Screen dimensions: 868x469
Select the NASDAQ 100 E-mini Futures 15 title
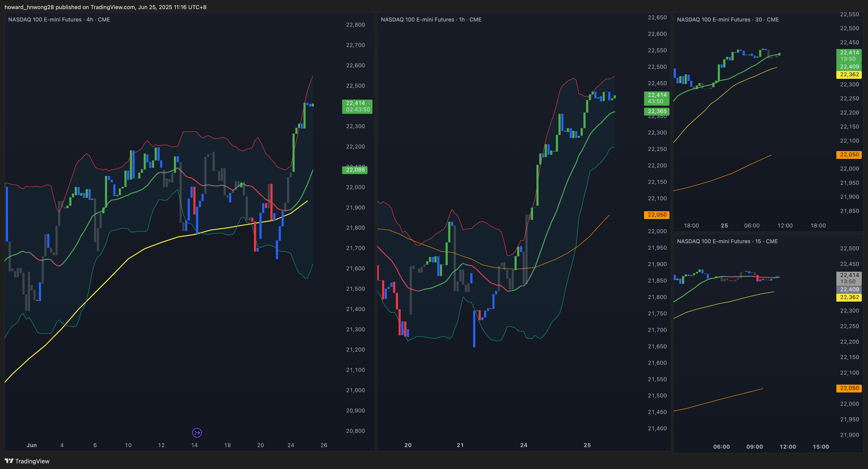[x=727, y=241]
